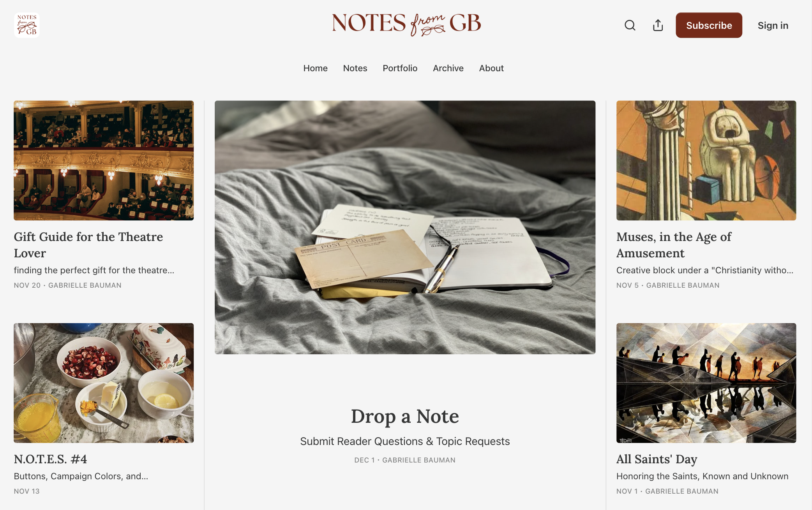
Task: Open Muses, in the Age of Amusement title
Action: coord(674,245)
